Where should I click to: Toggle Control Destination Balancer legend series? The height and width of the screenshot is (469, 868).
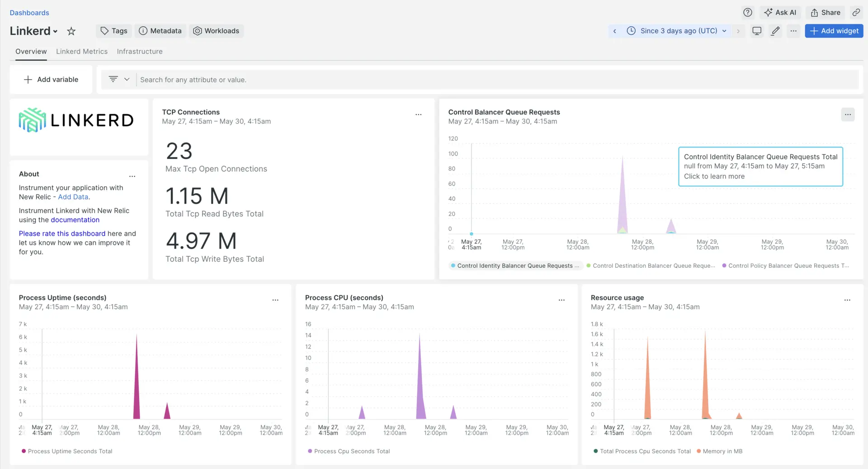click(651, 265)
